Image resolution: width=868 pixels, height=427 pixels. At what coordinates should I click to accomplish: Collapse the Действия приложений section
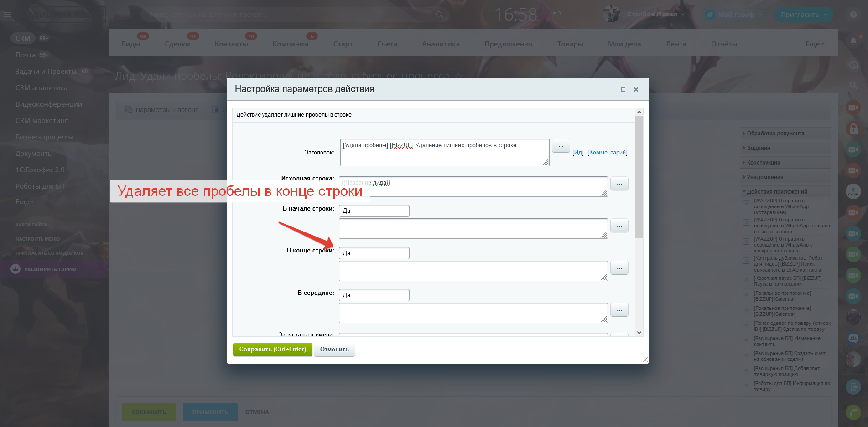785,192
